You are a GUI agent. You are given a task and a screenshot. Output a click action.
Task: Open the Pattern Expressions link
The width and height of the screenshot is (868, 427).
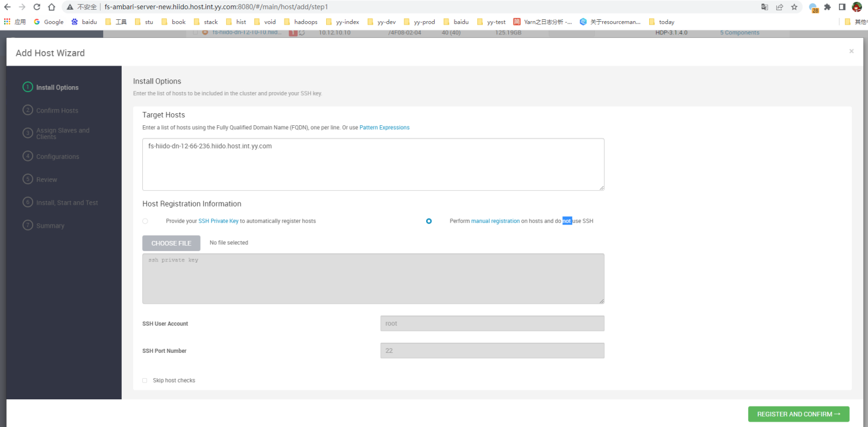(384, 128)
